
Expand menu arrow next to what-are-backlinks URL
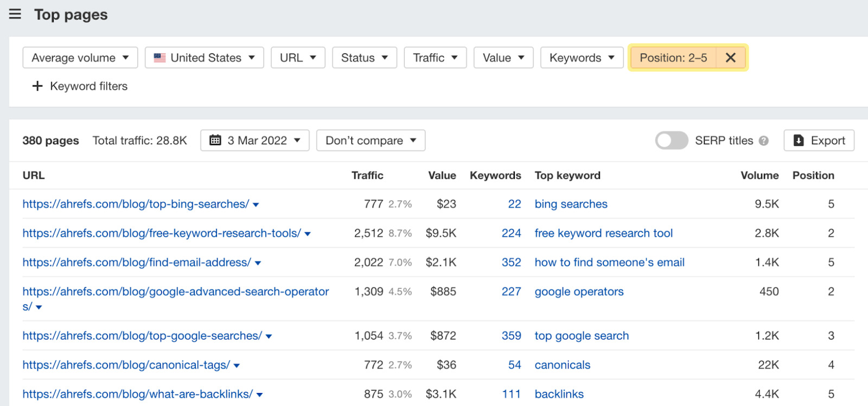259,395
